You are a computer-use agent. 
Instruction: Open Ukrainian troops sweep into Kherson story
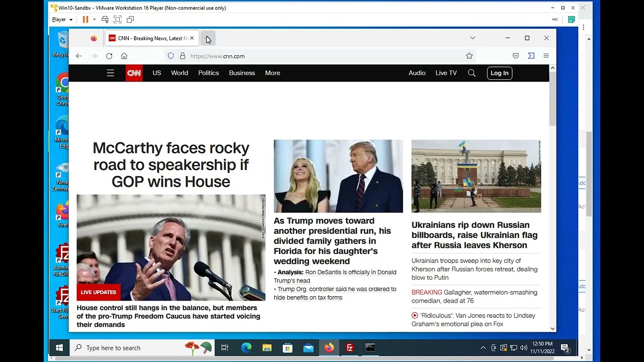click(474, 269)
